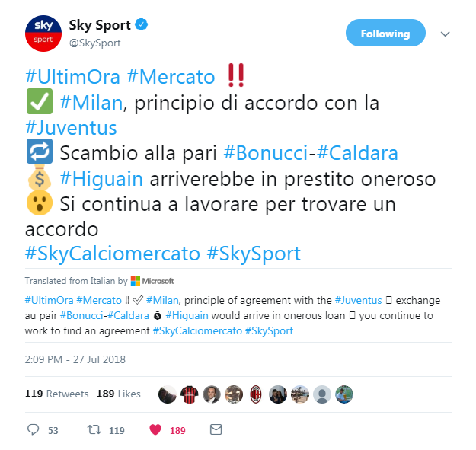The width and height of the screenshot is (476, 450).
Task: Open the #Higuain hashtag link
Action: 101,178
